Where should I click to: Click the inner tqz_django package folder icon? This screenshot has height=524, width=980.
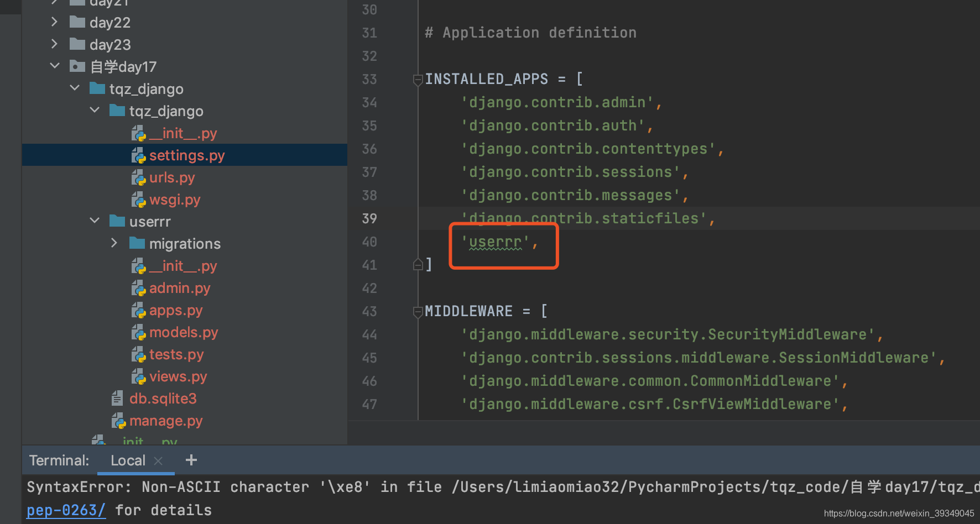[x=117, y=111]
